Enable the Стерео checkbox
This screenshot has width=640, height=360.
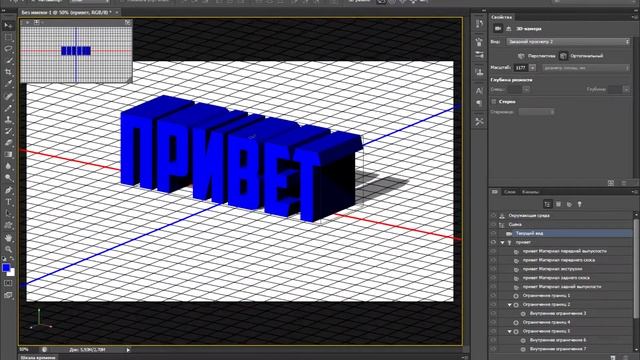494,102
